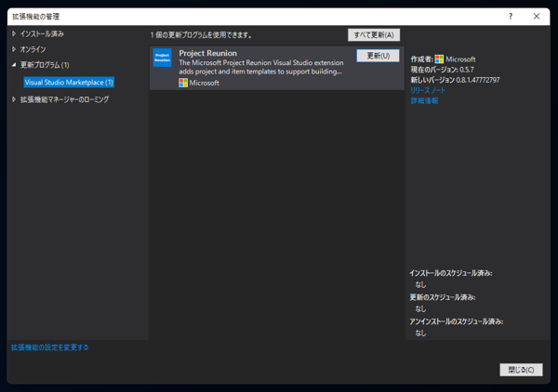Viewport: 558px width, 392px height.
Task: Select the 更新プログラム (1) category
Action: (45, 65)
